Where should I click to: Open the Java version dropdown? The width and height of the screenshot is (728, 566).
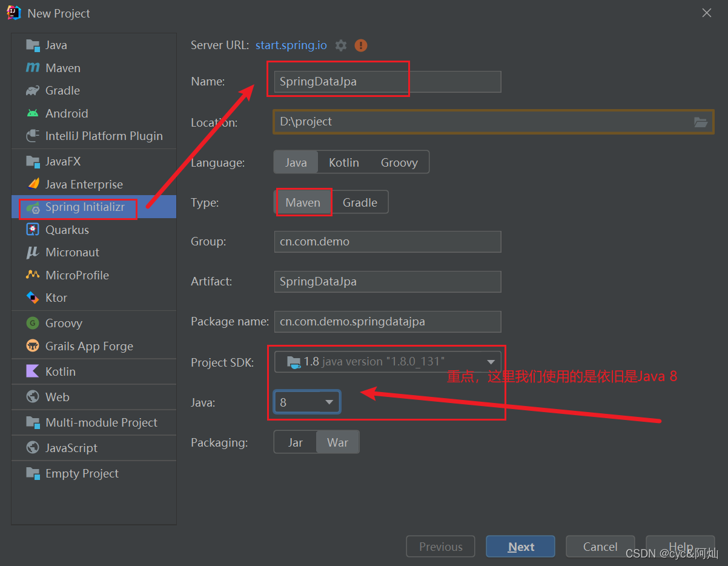(307, 402)
